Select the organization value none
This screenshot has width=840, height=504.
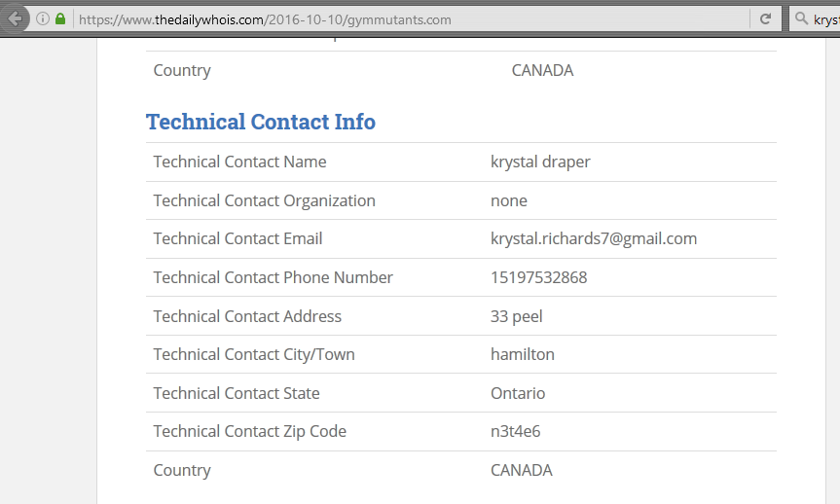(508, 200)
